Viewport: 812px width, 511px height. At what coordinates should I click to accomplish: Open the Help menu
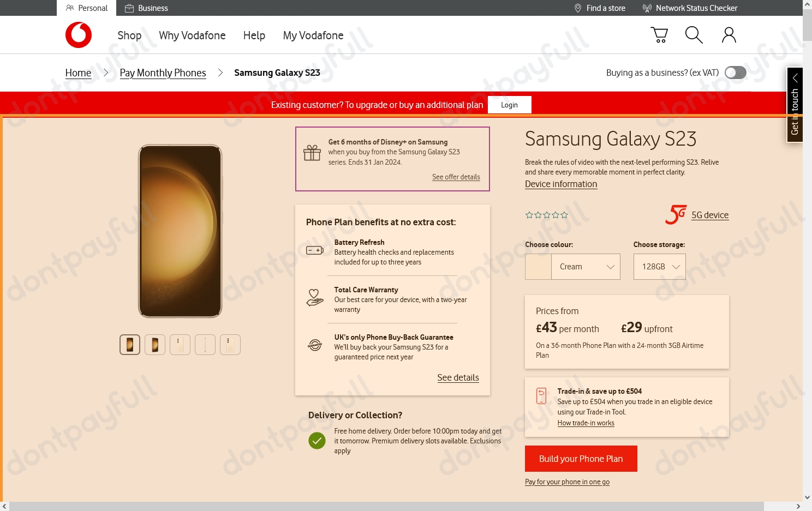point(254,35)
